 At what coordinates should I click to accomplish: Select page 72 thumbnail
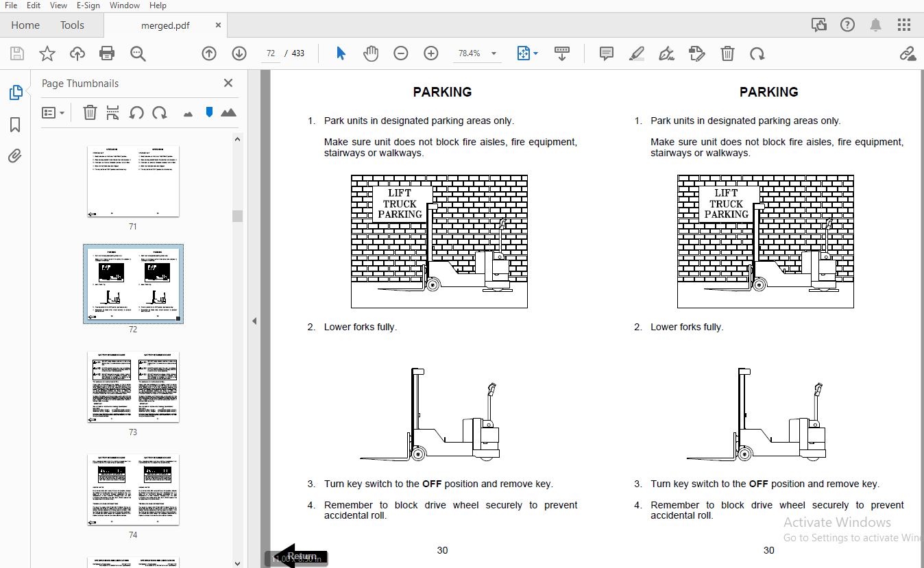(133, 284)
